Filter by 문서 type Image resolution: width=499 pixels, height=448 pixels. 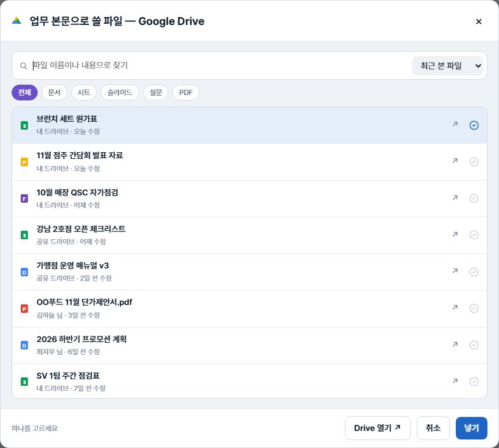[54, 93]
